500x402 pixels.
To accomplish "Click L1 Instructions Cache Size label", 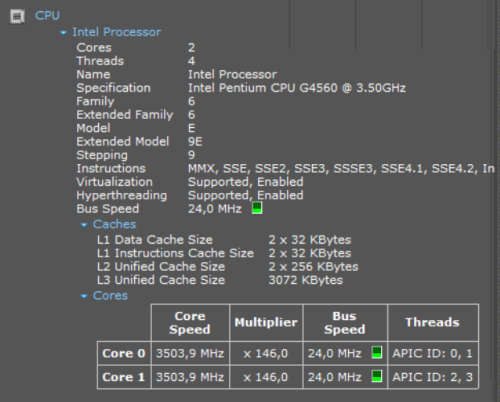I will [x=175, y=253].
